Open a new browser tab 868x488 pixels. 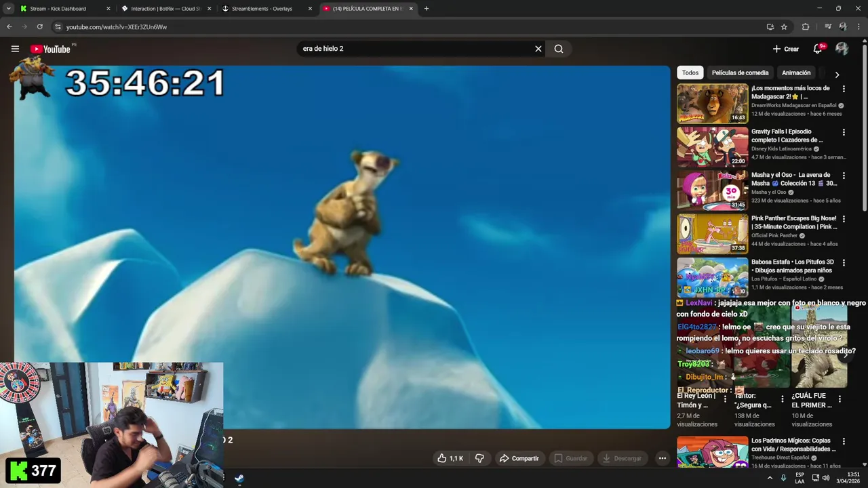pyautogui.click(x=426, y=9)
